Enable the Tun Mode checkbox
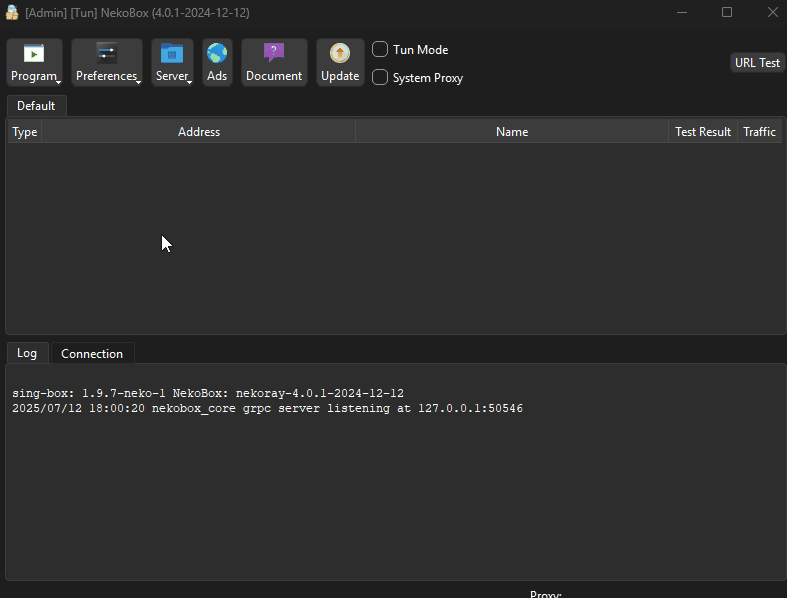The image size is (787, 598). pyautogui.click(x=381, y=50)
